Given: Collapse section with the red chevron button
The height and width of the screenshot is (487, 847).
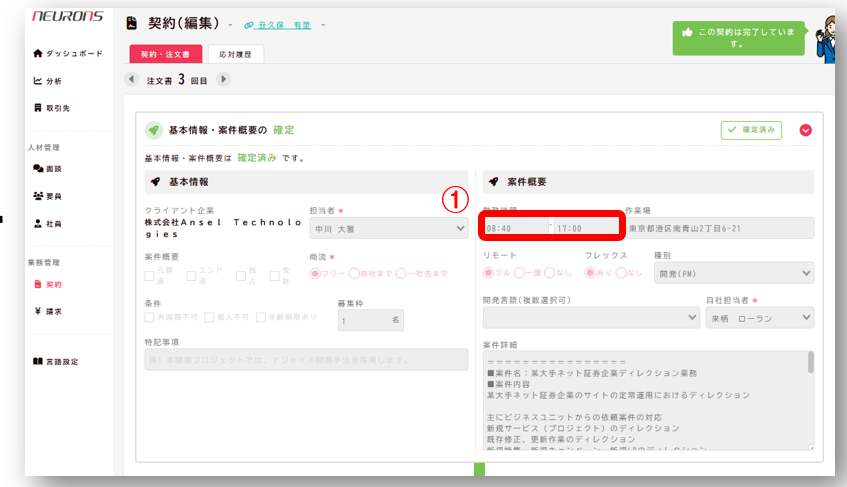Looking at the screenshot, I should pyautogui.click(x=806, y=130).
